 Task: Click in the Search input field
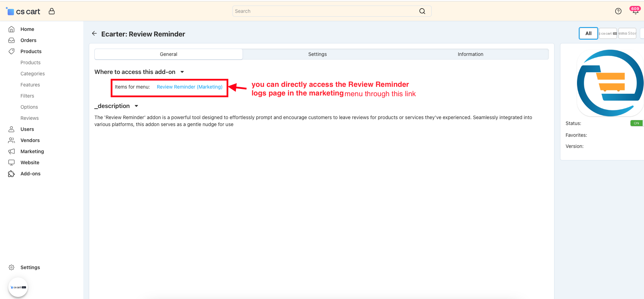click(x=324, y=11)
